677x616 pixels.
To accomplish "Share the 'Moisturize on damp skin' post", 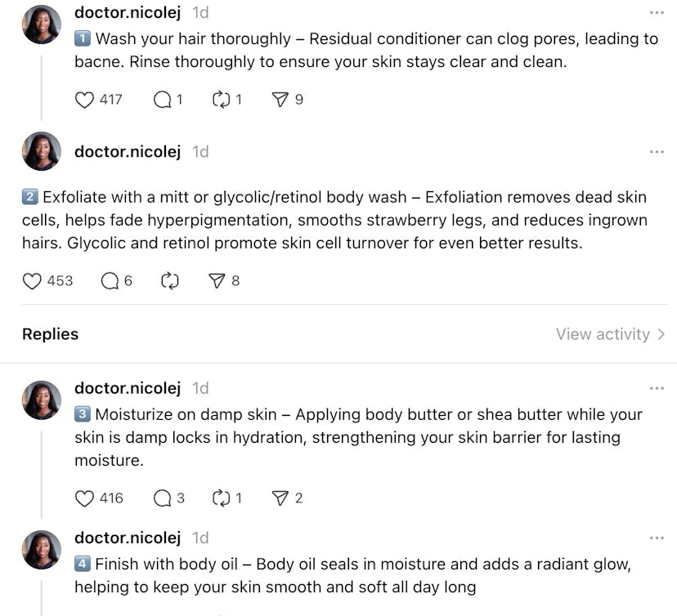I will (x=280, y=498).
